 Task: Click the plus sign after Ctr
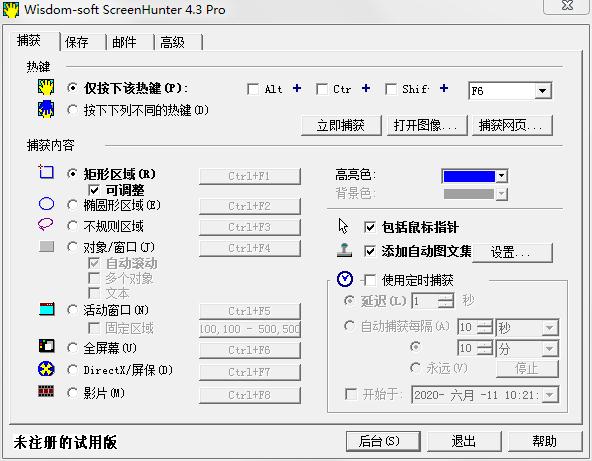[x=365, y=88]
